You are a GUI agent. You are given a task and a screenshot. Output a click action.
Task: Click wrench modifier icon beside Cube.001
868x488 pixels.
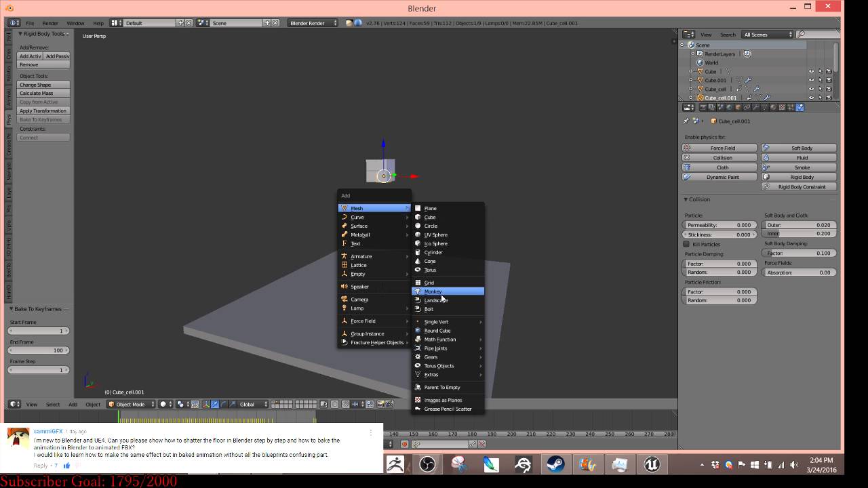pyautogui.click(x=749, y=80)
